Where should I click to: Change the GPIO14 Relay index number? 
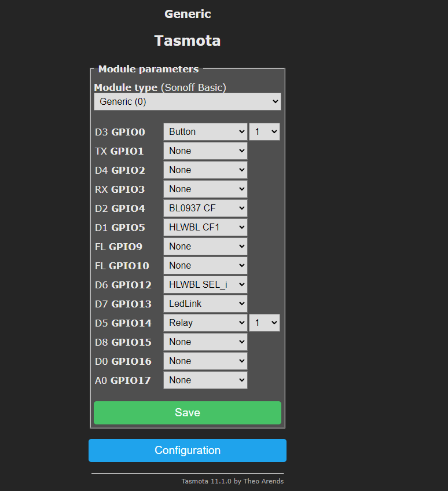click(x=265, y=323)
